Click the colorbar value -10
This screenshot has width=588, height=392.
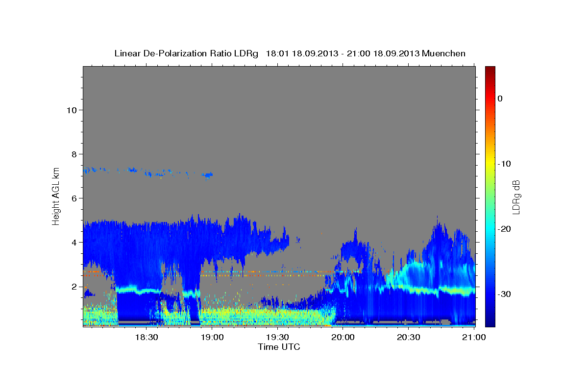click(504, 164)
